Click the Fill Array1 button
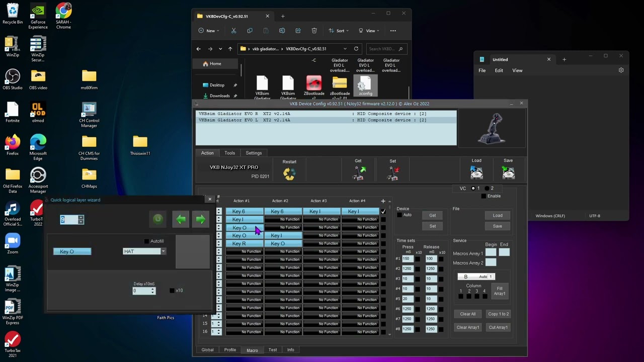The width and height of the screenshot is (644, 362). (x=499, y=291)
